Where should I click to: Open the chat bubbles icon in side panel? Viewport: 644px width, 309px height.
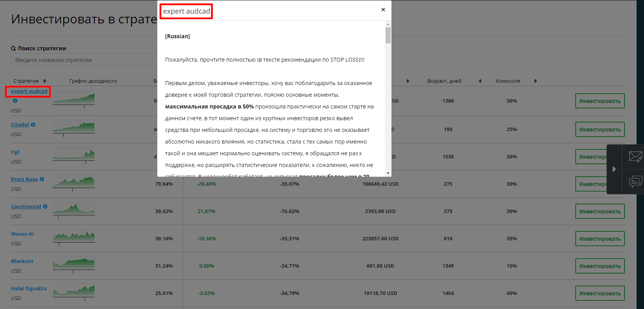pos(635,182)
